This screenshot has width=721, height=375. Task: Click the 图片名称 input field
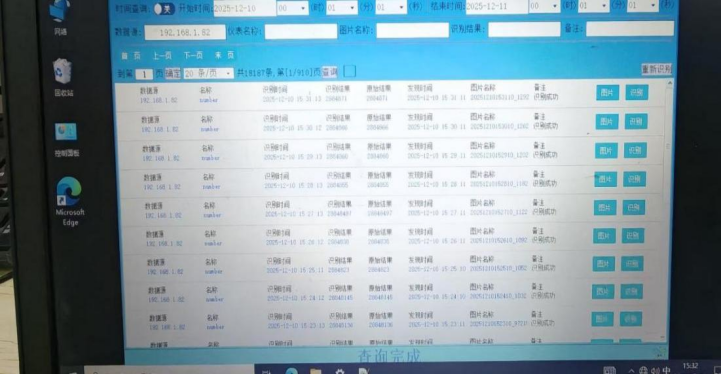412,30
